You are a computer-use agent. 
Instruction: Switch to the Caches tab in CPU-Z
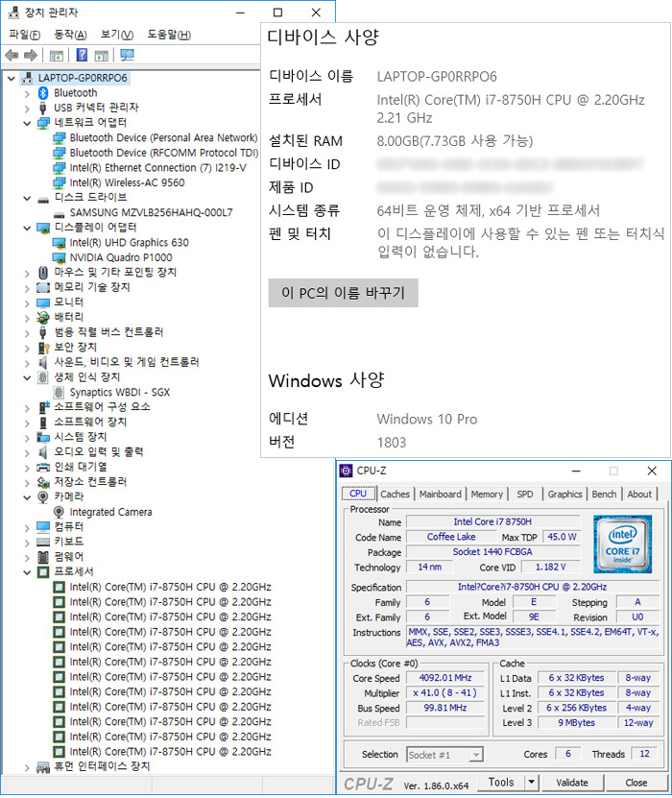395,495
